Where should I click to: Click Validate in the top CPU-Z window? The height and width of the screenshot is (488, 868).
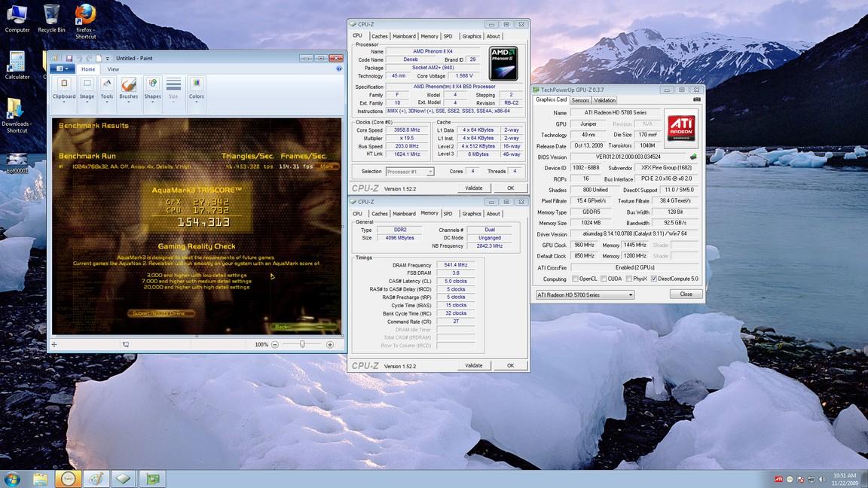(474, 188)
